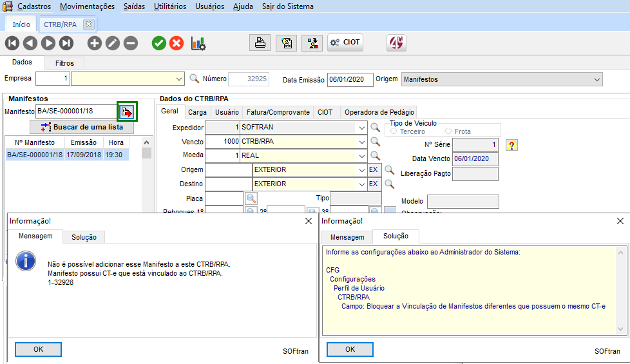Go to first record navigation button

(12, 43)
